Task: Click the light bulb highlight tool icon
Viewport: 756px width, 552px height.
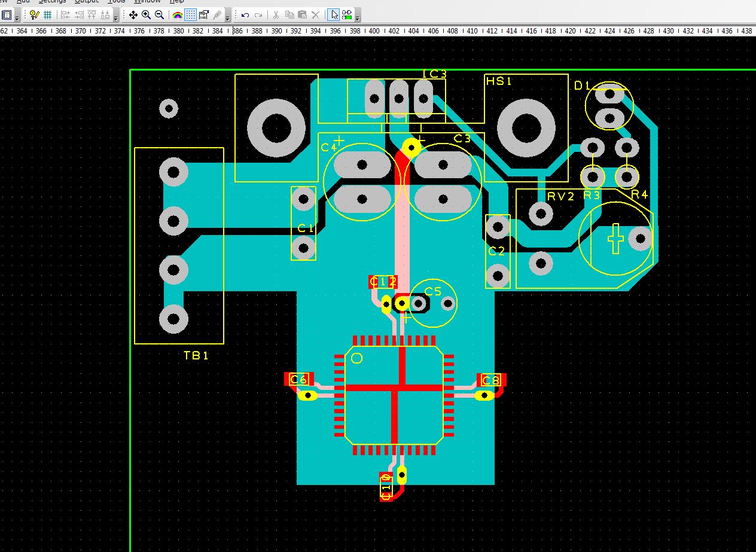Action: pos(34,15)
